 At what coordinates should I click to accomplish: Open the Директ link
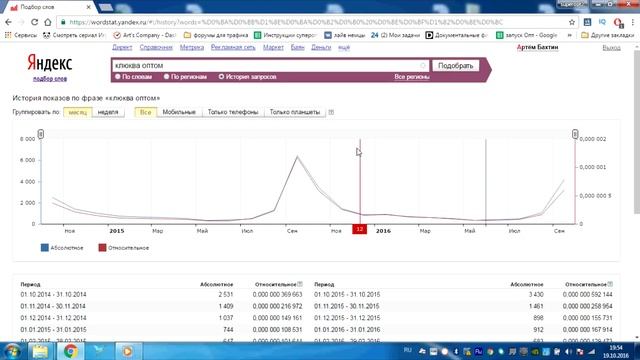click(122, 47)
